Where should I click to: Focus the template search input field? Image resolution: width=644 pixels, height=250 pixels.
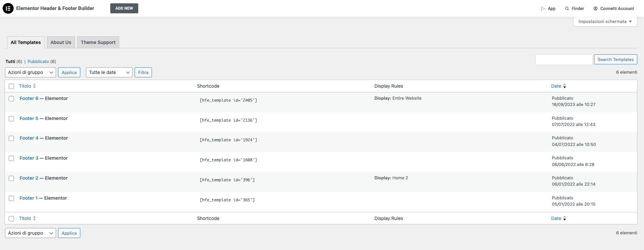click(x=564, y=60)
